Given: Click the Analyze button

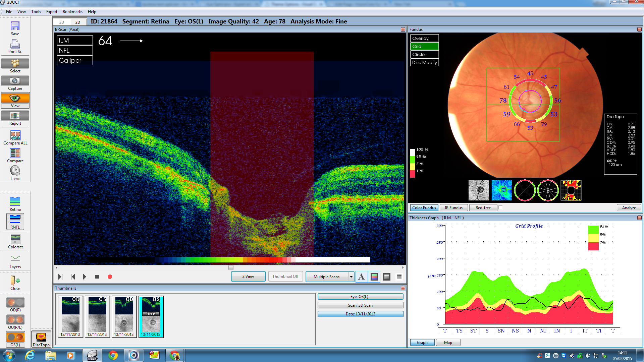Looking at the screenshot, I should click(x=629, y=207).
